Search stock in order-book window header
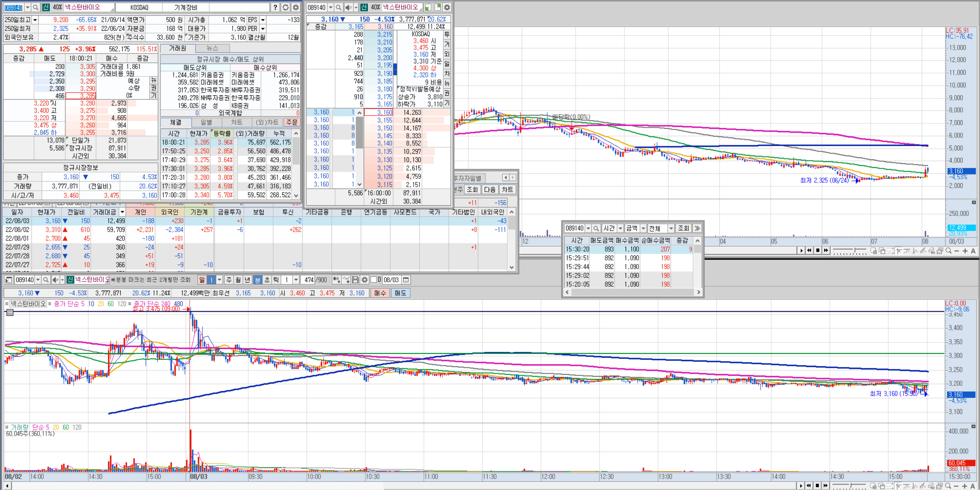Image resolution: width=980 pixels, height=490 pixels. point(338,7)
